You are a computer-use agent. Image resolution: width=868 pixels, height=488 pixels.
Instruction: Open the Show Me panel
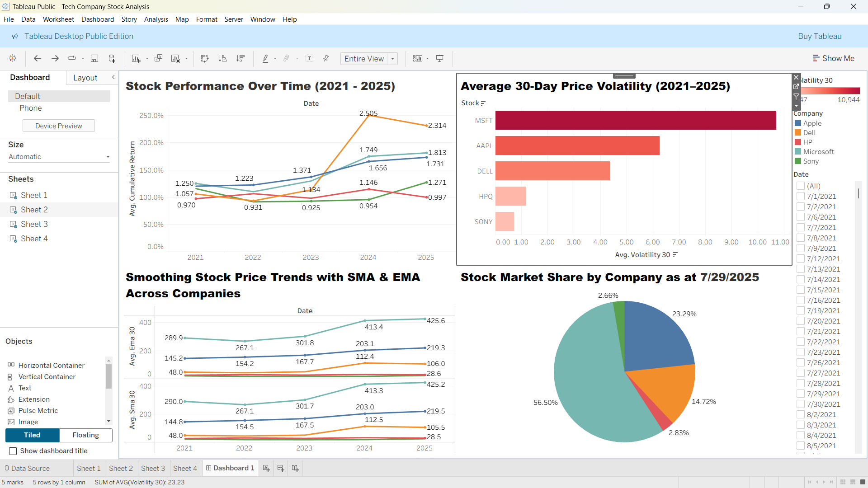(x=834, y=58)
